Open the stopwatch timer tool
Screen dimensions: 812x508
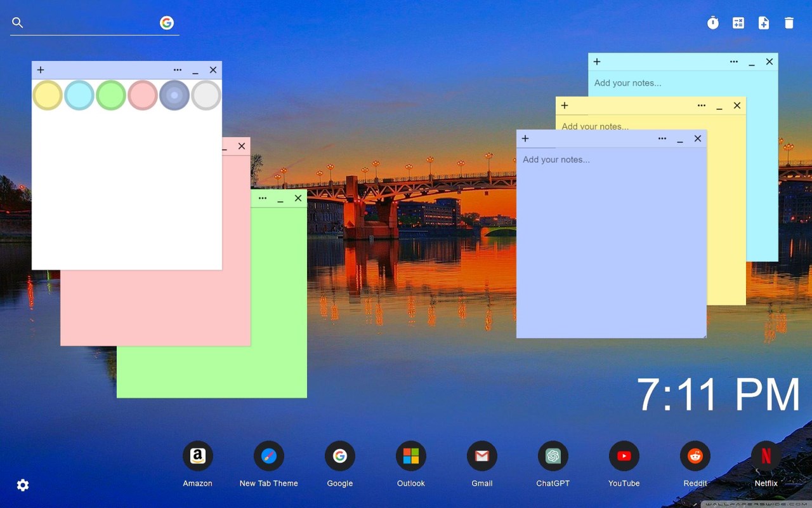pos(713,23)
